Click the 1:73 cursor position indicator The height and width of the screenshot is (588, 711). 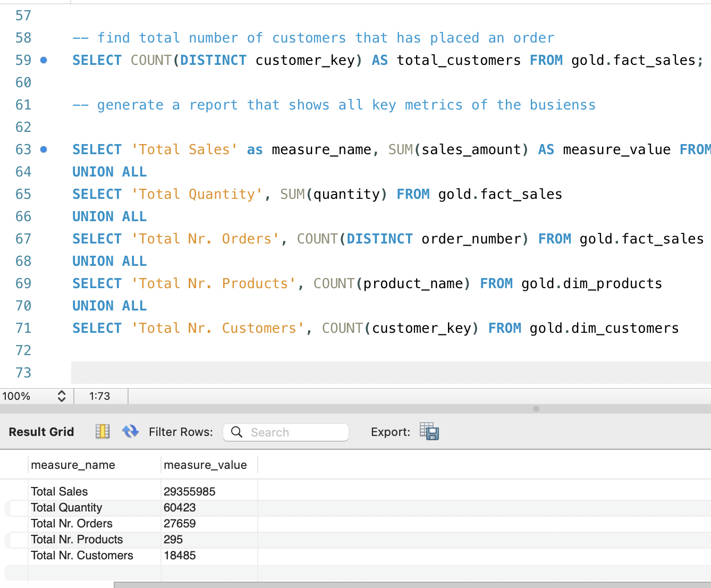click(x=100, y=396)
